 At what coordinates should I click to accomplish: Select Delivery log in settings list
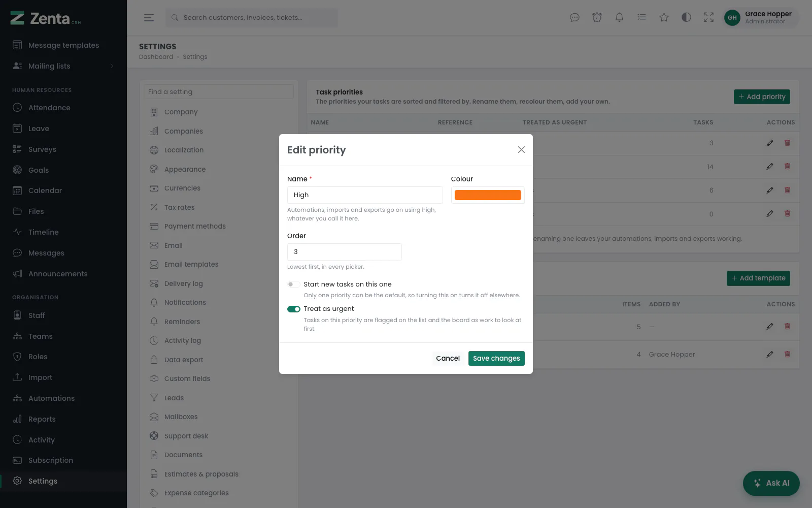tap(219, 283)
